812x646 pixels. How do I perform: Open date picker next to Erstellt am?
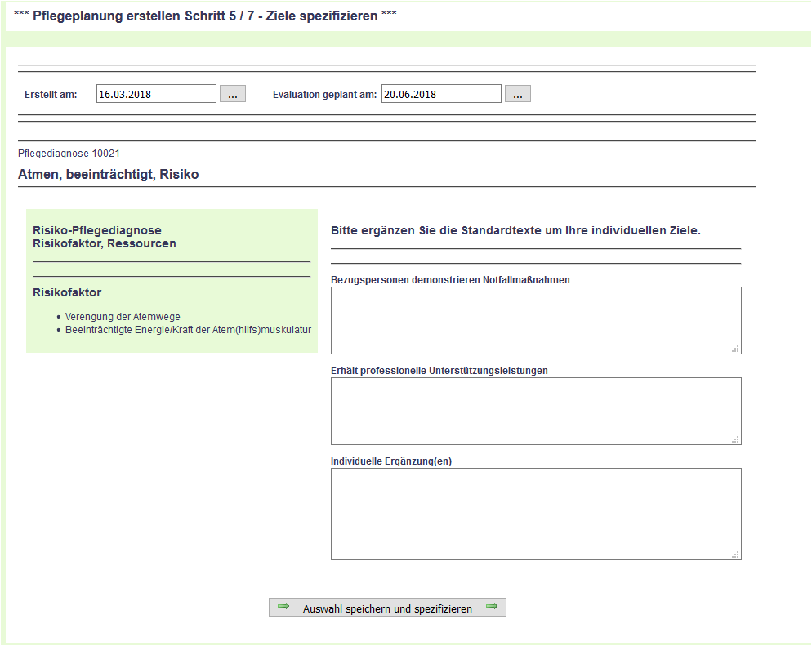coord(233,94)
